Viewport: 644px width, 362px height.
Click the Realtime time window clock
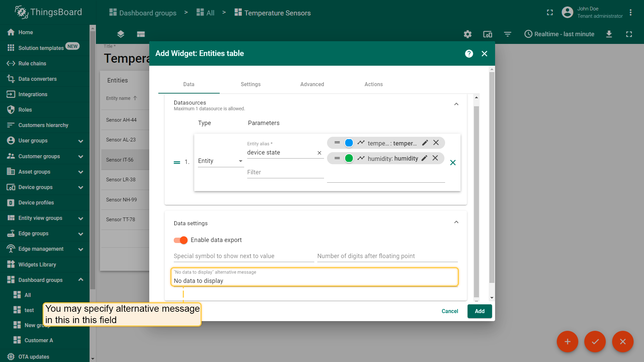pos(528,34)
